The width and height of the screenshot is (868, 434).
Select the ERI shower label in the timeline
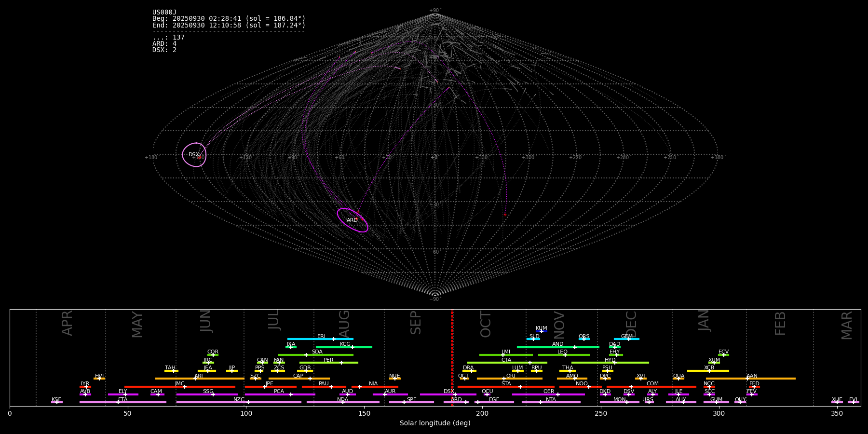click(321, 337)
